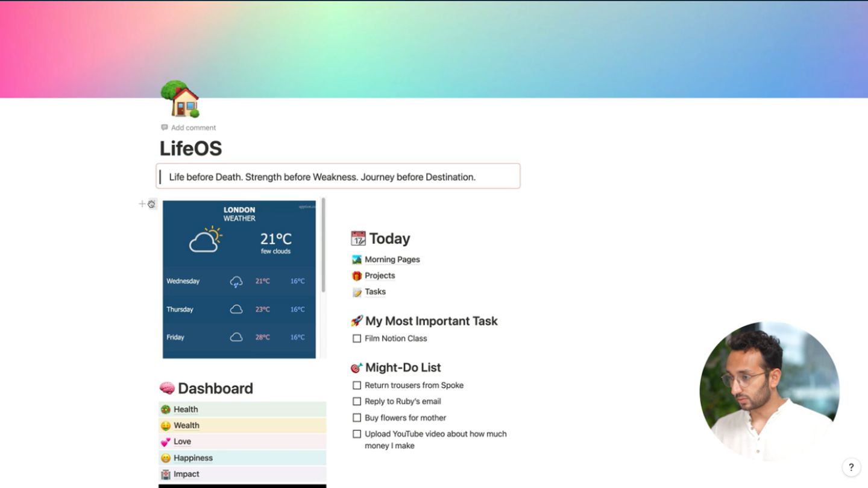
Task: Open the Morning Pages page link
Action: 392,259
